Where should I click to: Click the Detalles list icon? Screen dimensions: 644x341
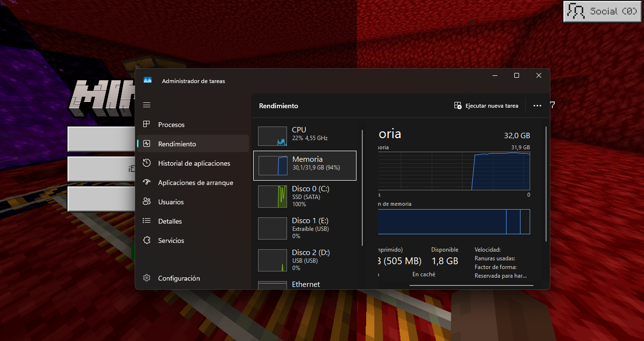pos(147,221)
